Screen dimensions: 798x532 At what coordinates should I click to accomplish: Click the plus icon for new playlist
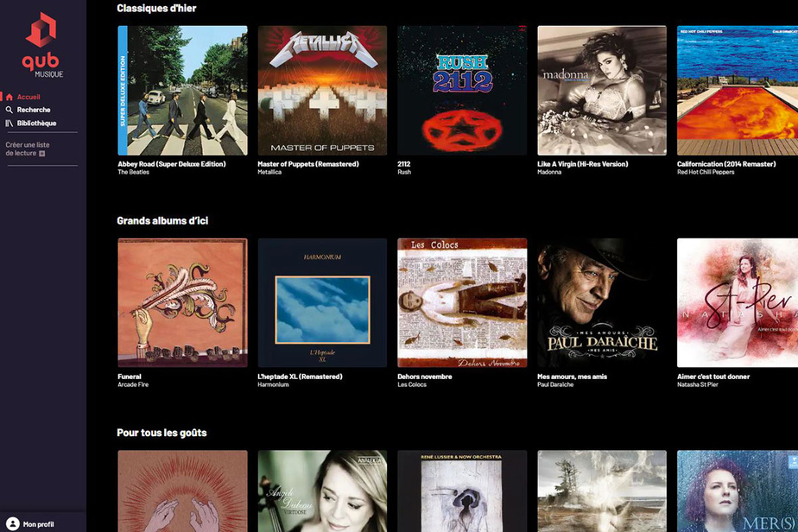42,153
